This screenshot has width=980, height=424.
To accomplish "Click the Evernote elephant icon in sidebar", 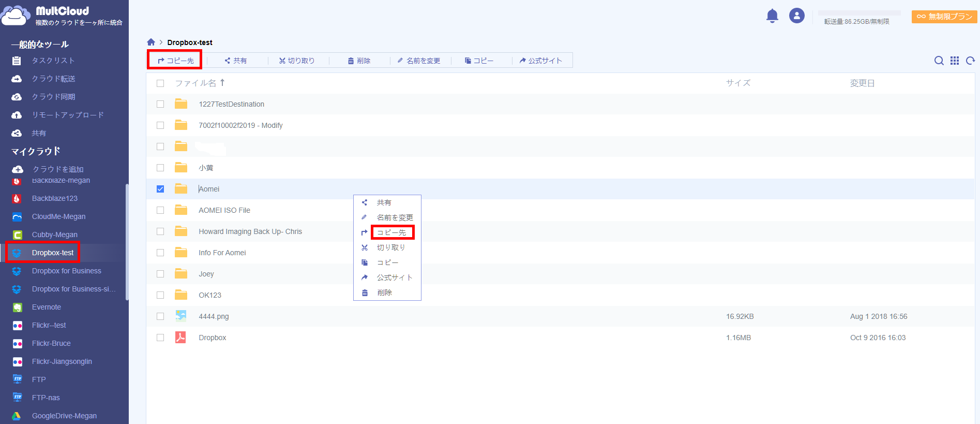I will (17, 308).
